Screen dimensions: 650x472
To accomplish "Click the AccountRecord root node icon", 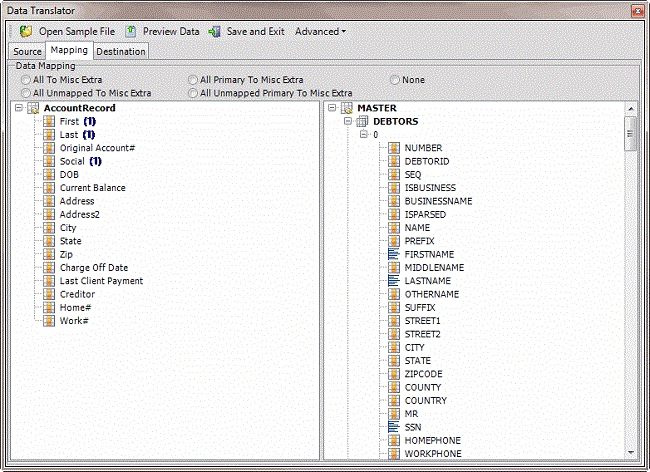I will click(34, 108).
